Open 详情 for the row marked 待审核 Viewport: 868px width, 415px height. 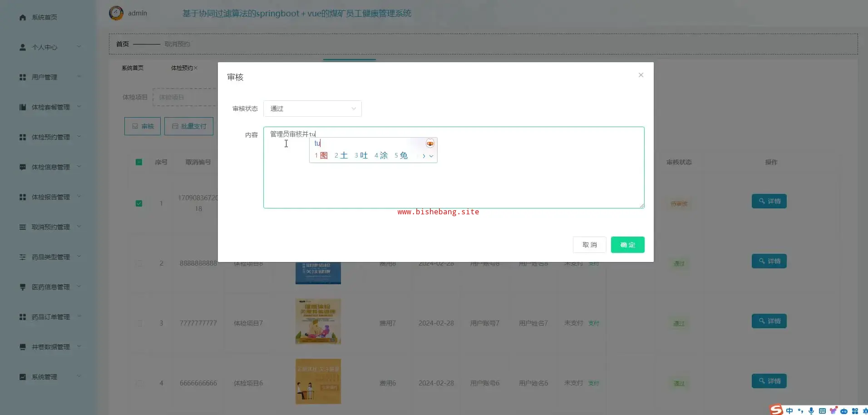pyautogui.click(x=769, y=201)
